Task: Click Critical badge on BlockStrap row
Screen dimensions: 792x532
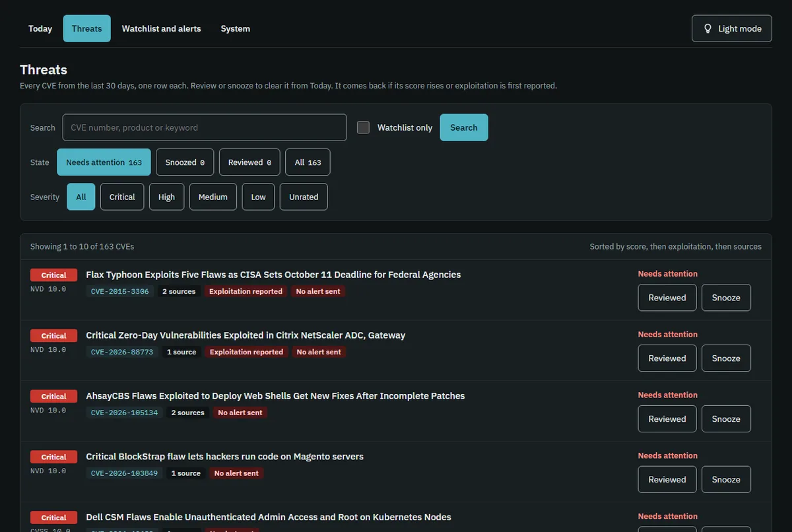Action: pos(53,457)
